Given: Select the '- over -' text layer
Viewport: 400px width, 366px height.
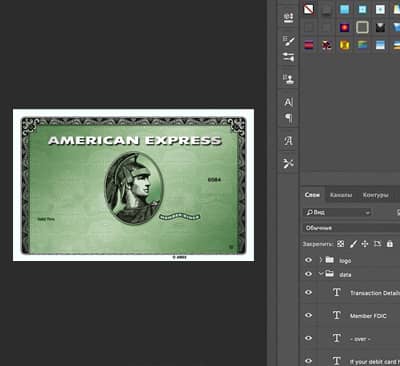Looking at the screenshot, I should (360, 339).
